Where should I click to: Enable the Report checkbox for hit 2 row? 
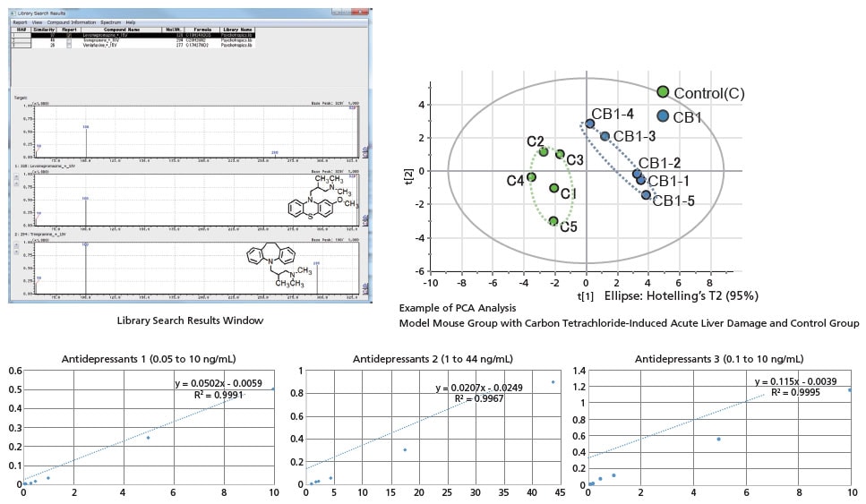(69, 38)
